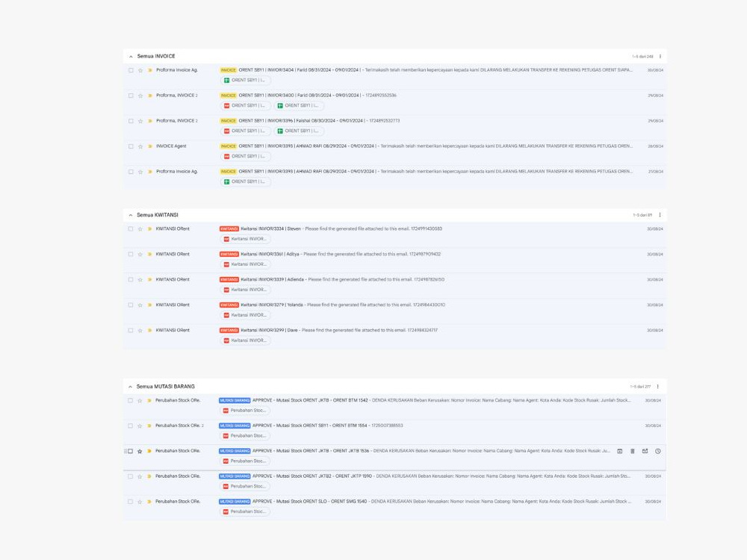Open the spreadsheet attachment of INV/OR/3400 email
This screenshot has height=560, width=747.
[299, 106]
